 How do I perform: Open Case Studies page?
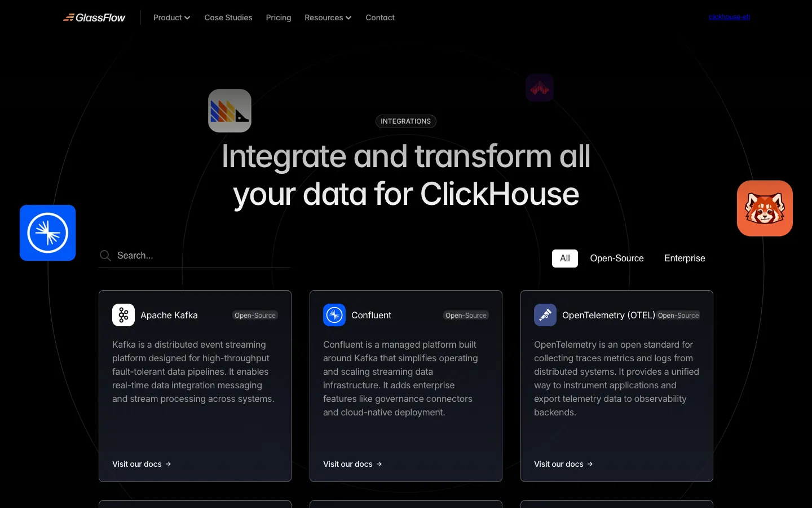(228, 17)
